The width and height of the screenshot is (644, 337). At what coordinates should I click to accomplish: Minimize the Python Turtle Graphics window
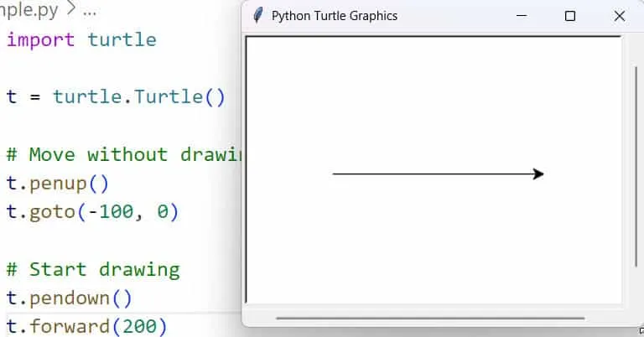pos(522,16)
